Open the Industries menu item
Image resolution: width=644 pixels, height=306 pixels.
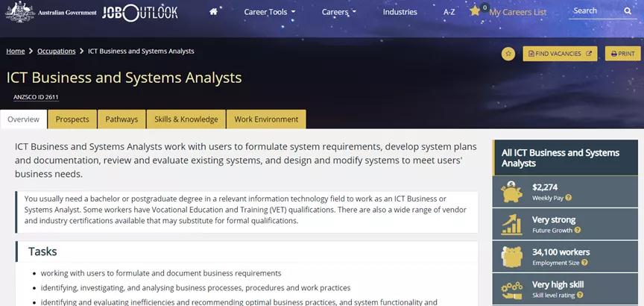coord(400,12)
